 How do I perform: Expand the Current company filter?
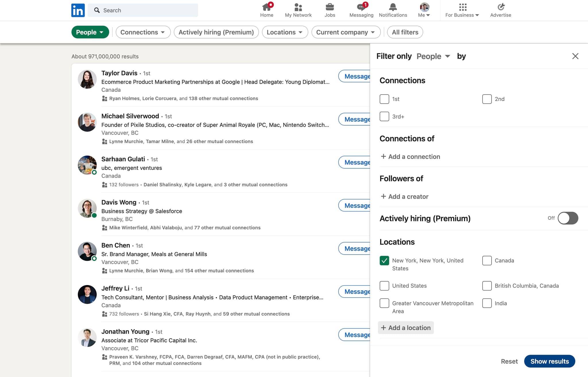[x=346, y=32]
